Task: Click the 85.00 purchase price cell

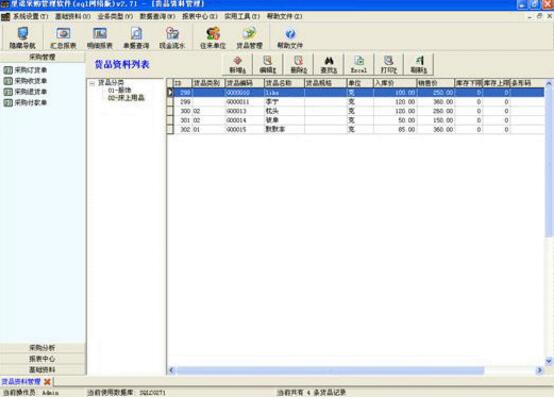Action: tap(395, 129)
